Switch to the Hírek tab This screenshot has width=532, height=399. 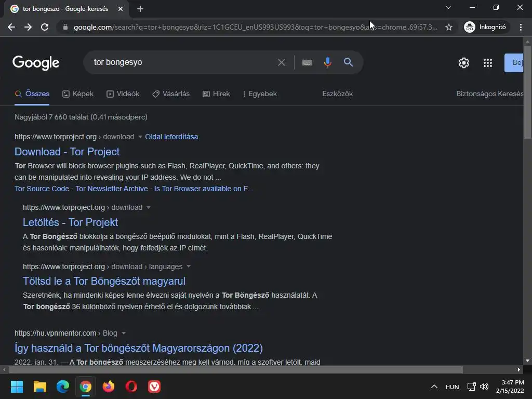point(217,94)
